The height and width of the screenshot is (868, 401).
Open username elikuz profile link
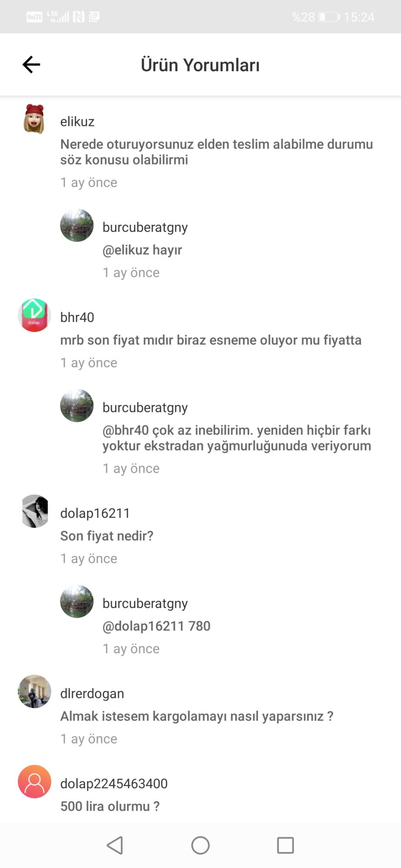click(x=77, y=122)
